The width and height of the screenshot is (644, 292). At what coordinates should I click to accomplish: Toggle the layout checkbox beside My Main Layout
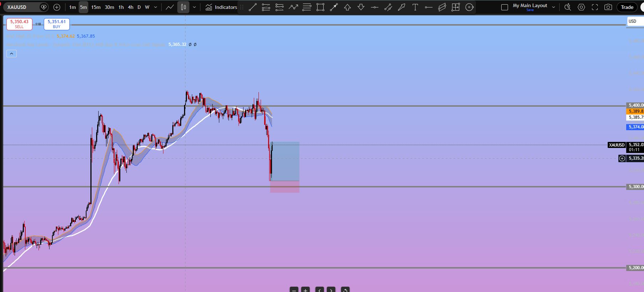click(x=504, y=7)
